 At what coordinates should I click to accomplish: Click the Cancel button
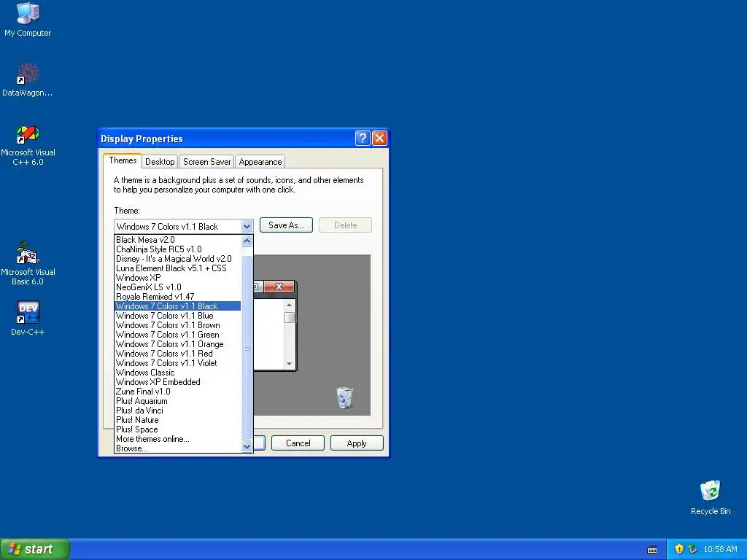pyautogui.click(x=298, y=443)
